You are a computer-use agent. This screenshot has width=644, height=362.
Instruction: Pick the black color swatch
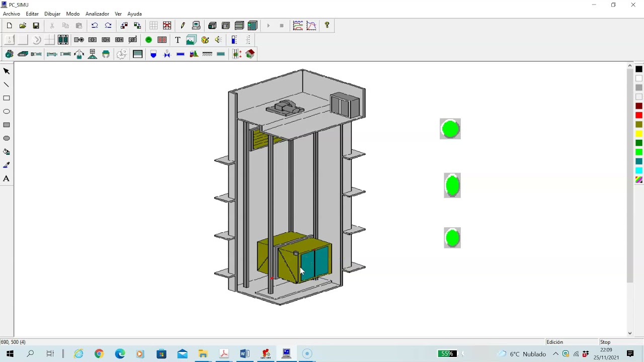639,69
